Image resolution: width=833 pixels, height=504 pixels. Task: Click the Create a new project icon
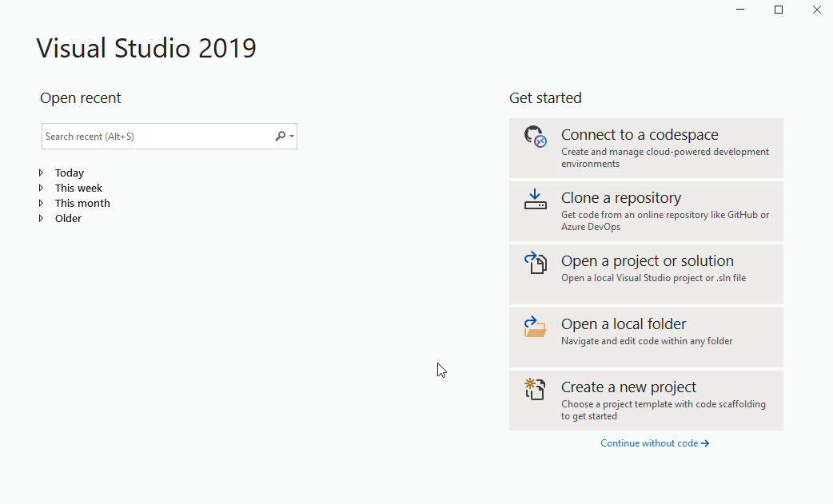pos(535,389)
